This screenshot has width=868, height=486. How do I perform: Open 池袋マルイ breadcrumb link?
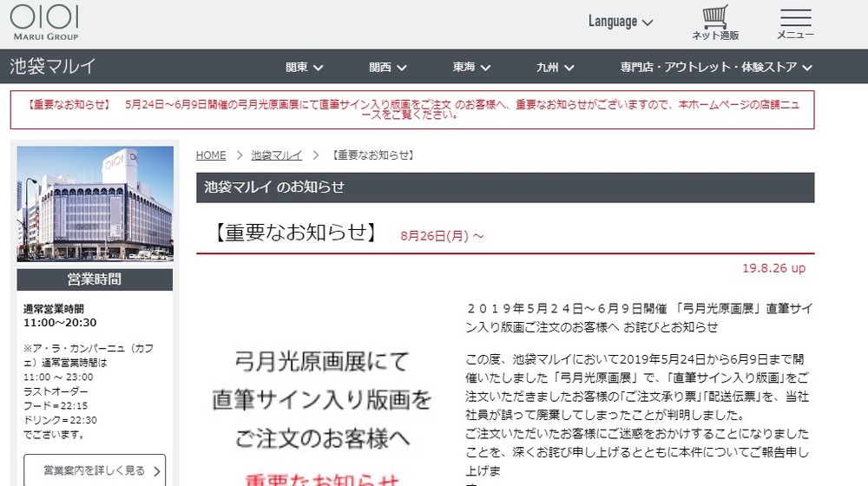[277, 155]
